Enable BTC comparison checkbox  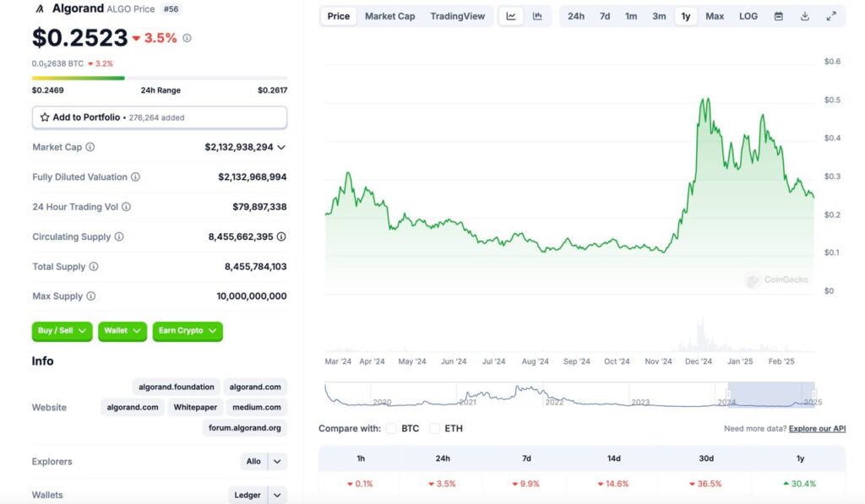point(391,429)
